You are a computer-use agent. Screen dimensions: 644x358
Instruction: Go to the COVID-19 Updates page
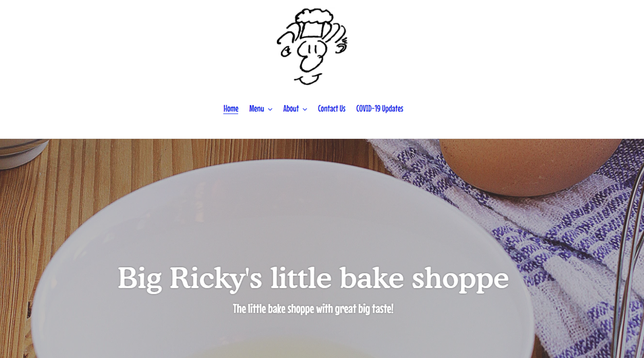click(380, 109)
